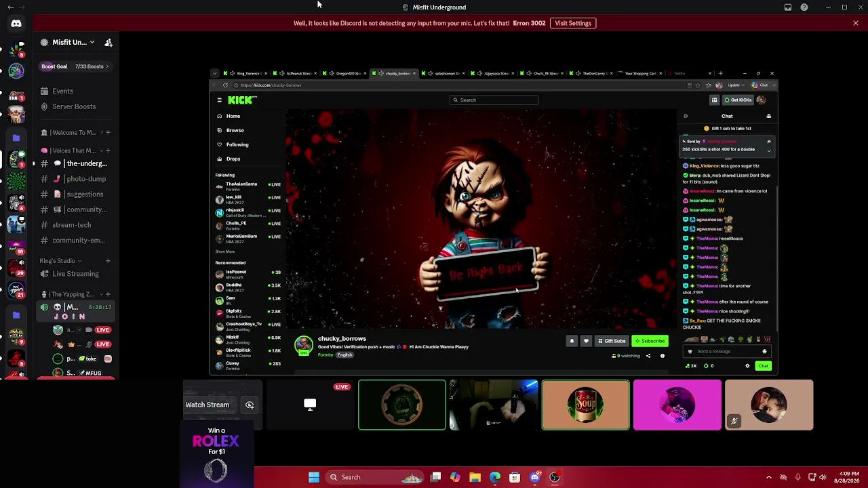Open browser tab list chevron
The height and width of the screenshot is (488, 868).
[215, 73]
